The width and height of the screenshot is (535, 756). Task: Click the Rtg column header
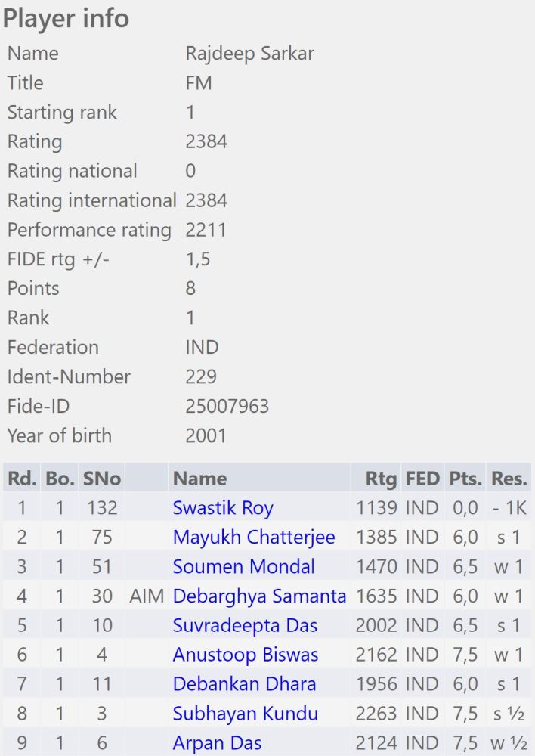pyautogui.click(x=381, y=479)
